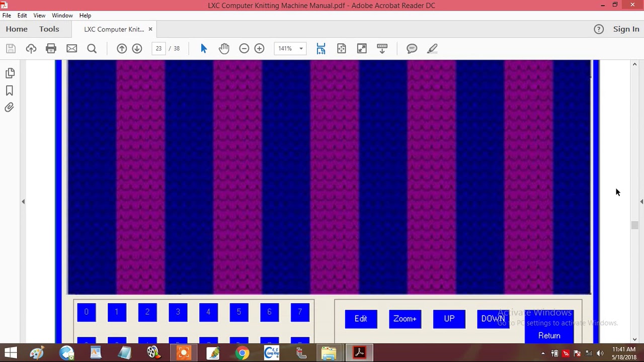The width and height of the screenshot is (644, 362).
Task: Open Google Chrome from taskbar
Action: point(242,353)
